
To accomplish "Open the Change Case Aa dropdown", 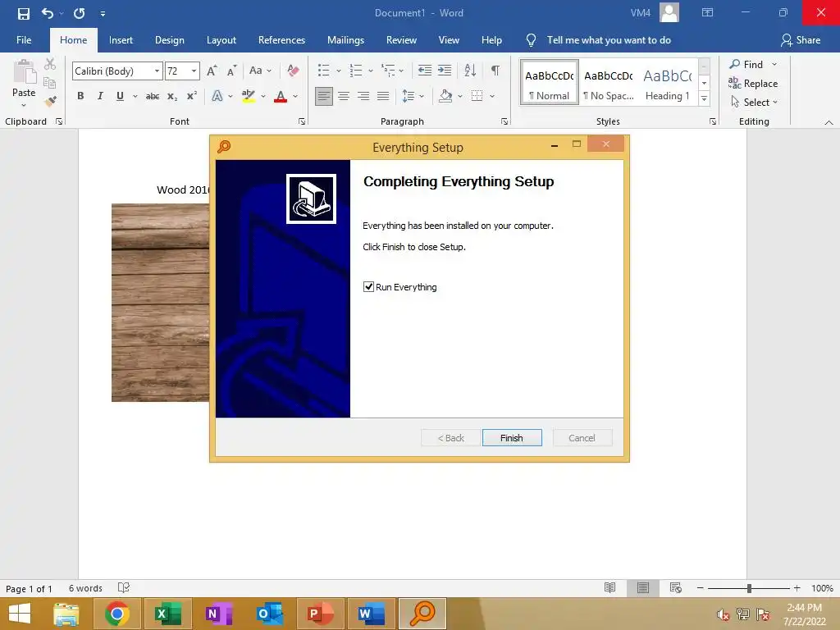I will pyautogui.click(x=260, y=71).
